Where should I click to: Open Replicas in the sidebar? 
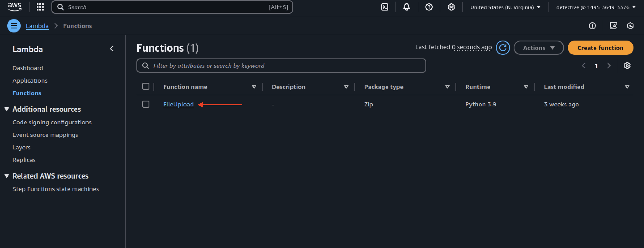24,160
